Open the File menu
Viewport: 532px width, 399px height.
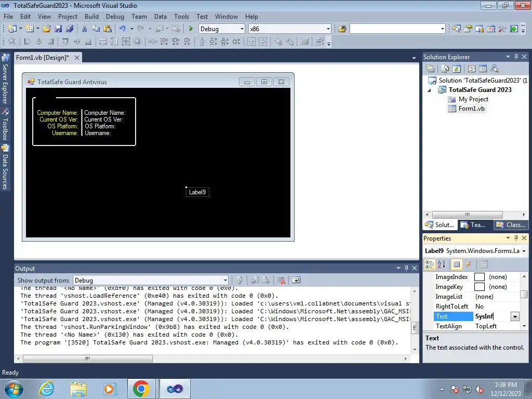(x=8, y=16)
